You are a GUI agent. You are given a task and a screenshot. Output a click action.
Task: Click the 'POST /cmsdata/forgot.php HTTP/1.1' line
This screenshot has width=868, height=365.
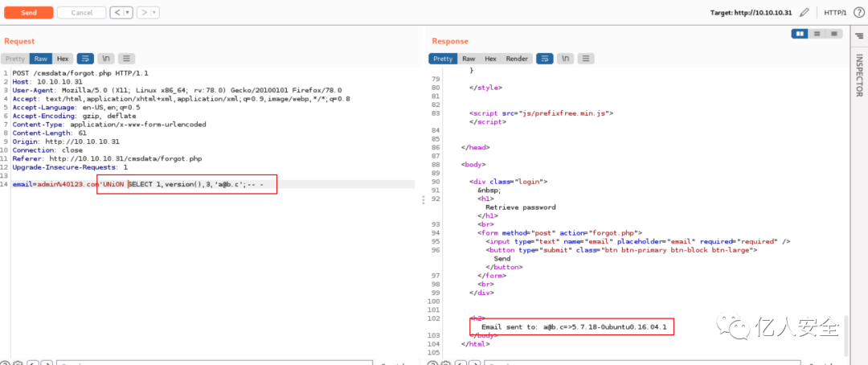click(80, 73)
